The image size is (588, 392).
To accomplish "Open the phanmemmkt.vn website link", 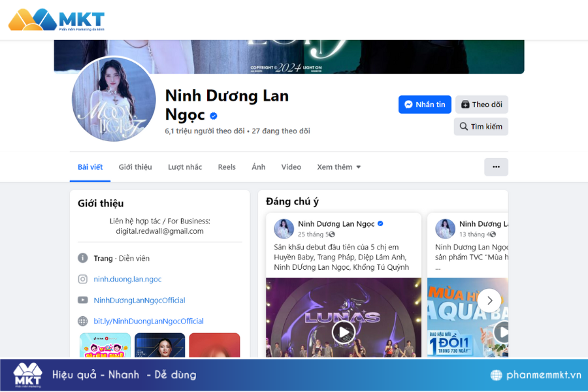I will click(544, 375).
